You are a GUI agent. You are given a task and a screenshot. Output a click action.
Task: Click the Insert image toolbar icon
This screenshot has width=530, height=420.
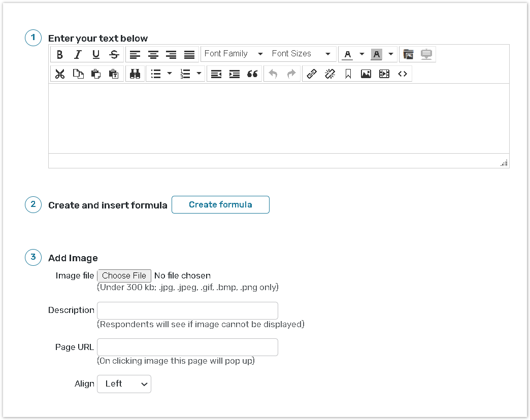[x=366, y=74]
